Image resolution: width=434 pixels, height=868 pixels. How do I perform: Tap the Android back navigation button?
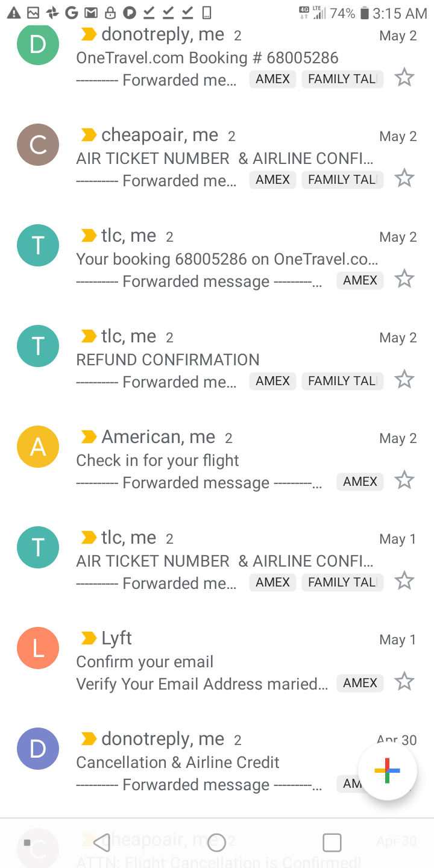coord(102,842)
